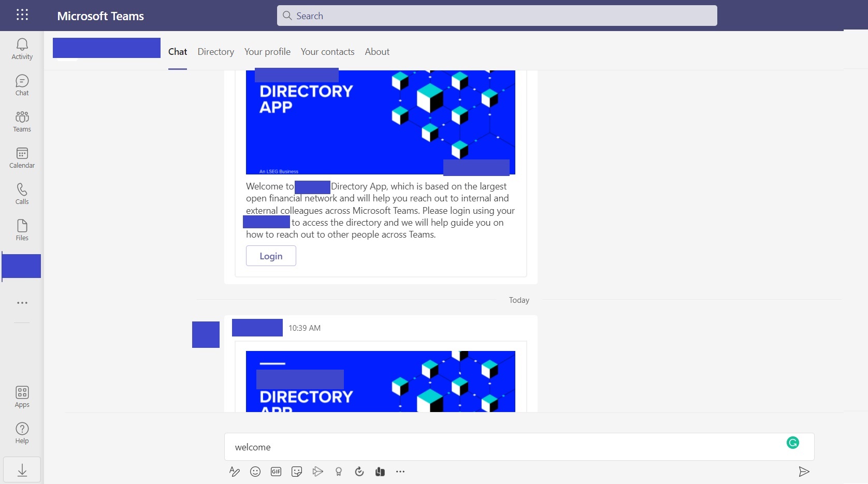Open Help from the sidebar

point(22,432)
